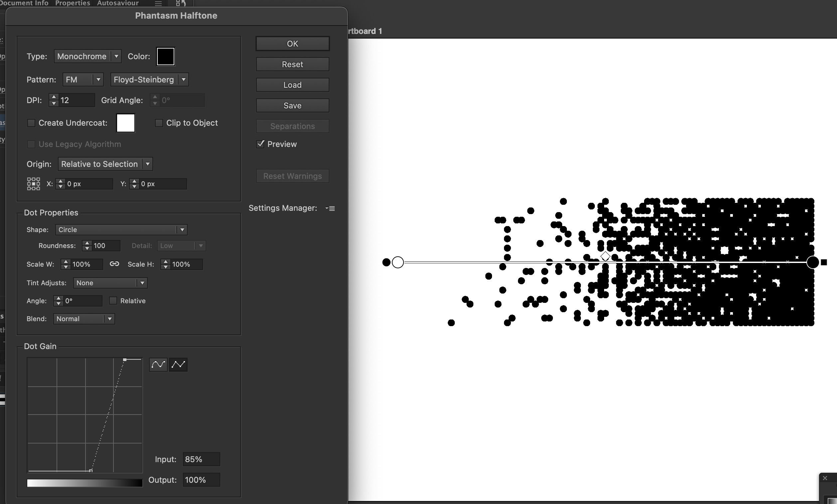Click the origin reference point grid icon
The image size is (837, 504).
point(33,184)
